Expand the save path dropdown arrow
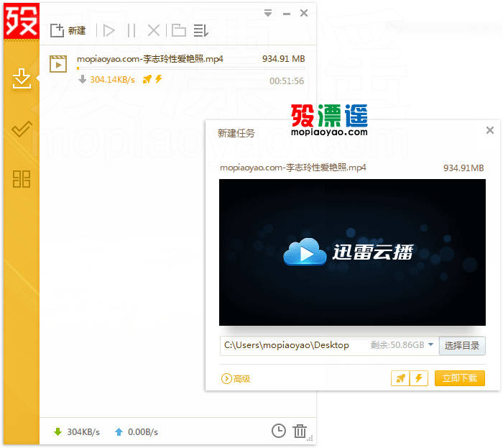Image resolution: width=503 pixels, height=448 pixels. 431,344
